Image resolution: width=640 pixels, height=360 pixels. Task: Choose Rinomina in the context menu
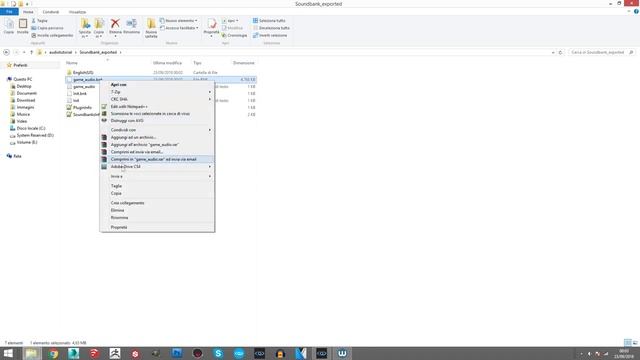(157, 218)
